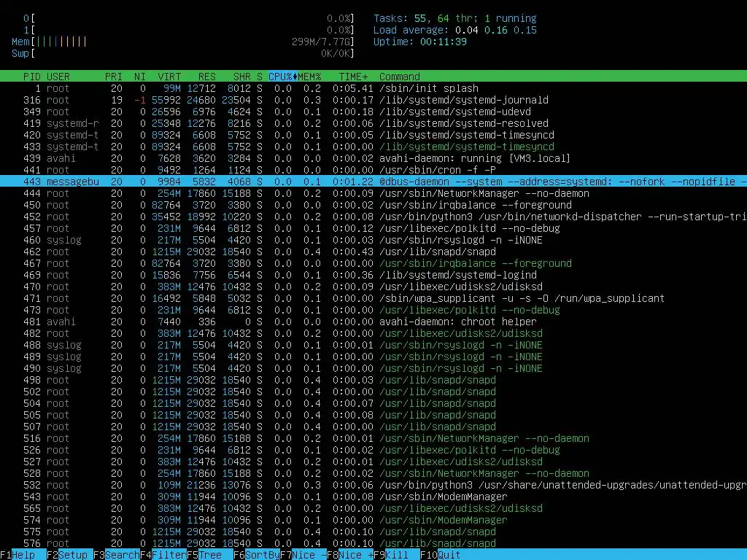747x560 pixels.
Task: Select PID 457 polkitd --no-debug row
Action: tap(373, 228)
